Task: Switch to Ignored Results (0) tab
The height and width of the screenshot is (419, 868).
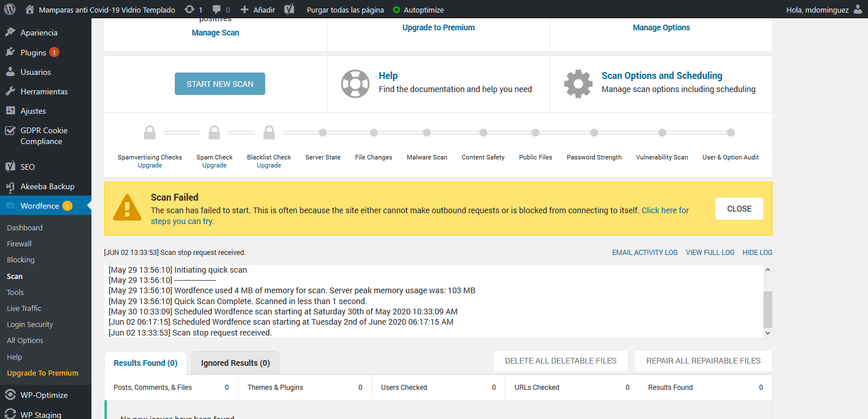Action: coord(235,363)
